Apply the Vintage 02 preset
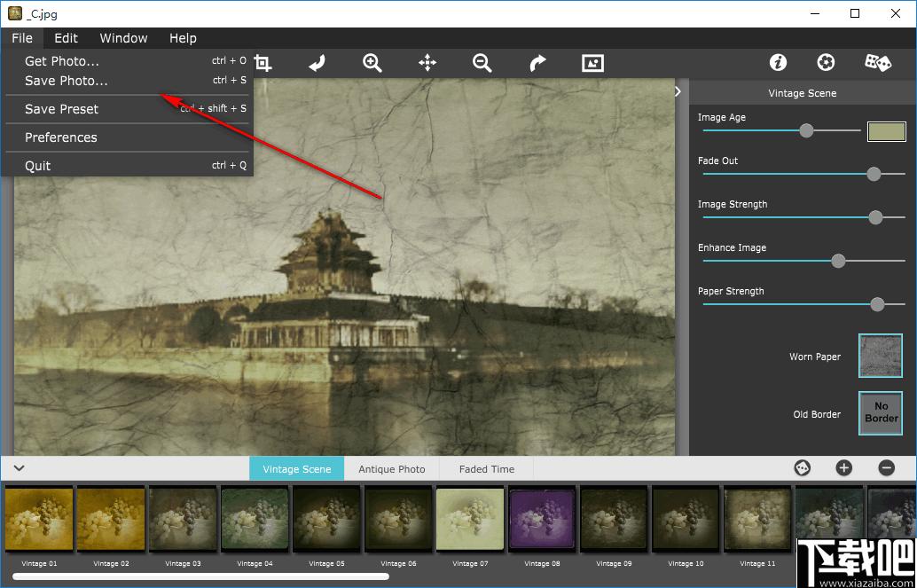Viewport: 917px width, 588px height. 111,520
